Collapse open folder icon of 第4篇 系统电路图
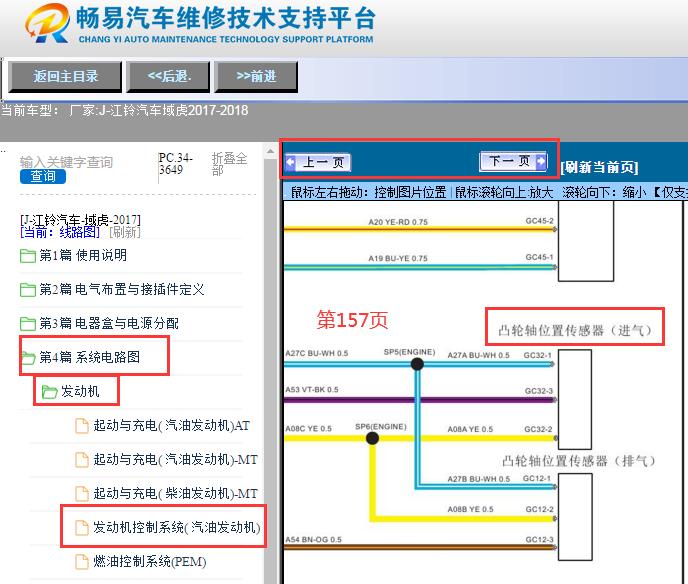 click(x=28, y=358)
